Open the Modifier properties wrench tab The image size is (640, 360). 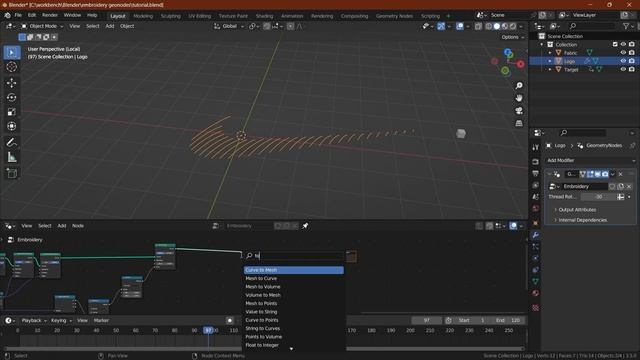click(536, 235)
